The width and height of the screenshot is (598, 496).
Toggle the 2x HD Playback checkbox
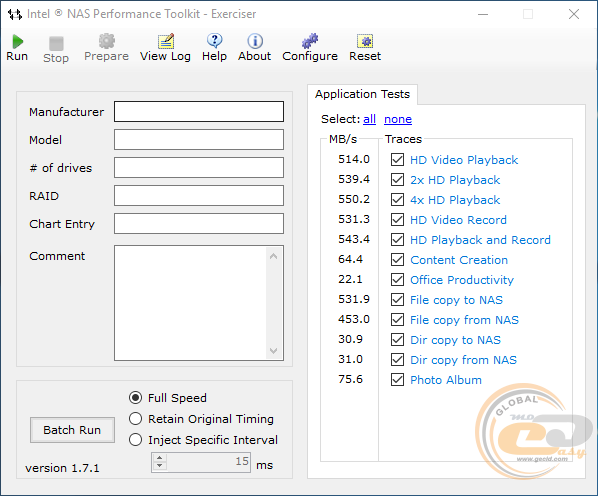(397, 179)
